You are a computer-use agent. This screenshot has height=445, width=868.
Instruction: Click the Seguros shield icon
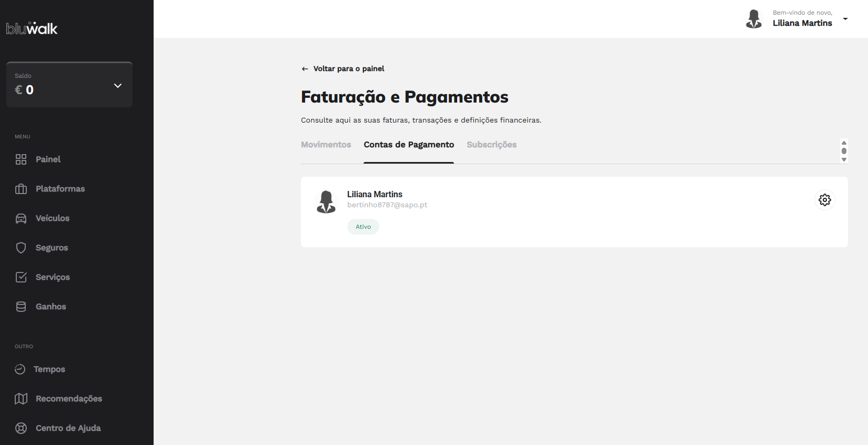(21, 248)
